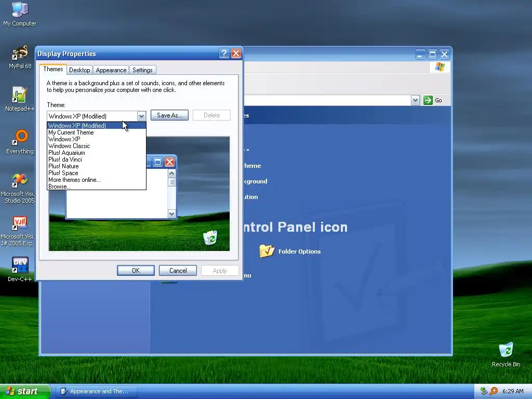532x399 pixels.
Task: Click the orange magnifier tray icon
Action: [x=494, y=391]
